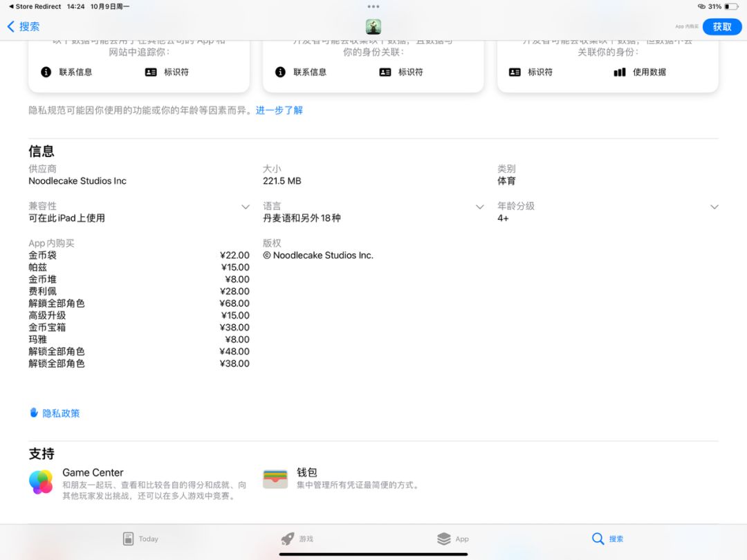
Task: Tap the 体育 category value
Action: pos(506,181)
